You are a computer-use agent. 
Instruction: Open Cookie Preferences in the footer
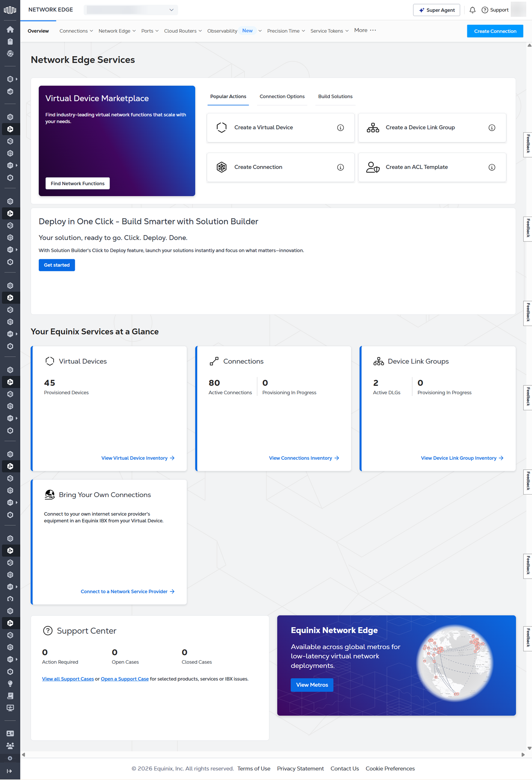point(390,769)
